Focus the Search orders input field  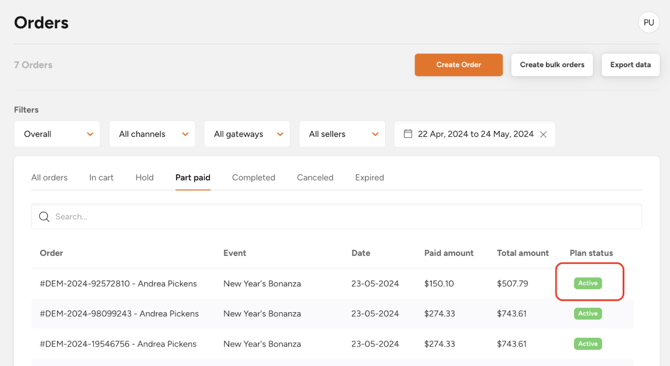[336, 217]
